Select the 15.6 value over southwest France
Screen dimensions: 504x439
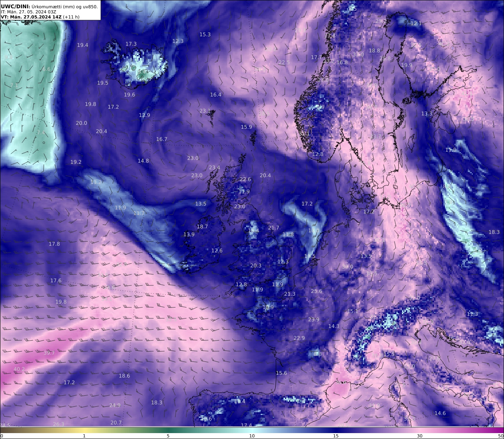pos(282,373)
